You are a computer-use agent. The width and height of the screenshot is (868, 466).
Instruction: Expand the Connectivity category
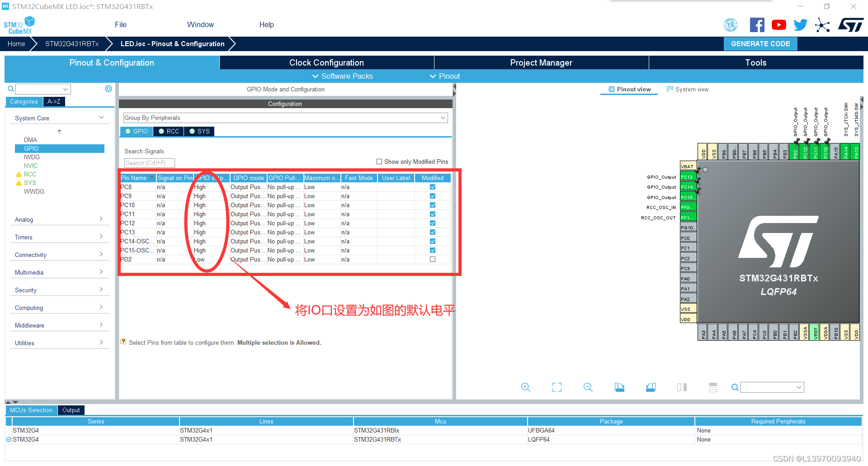59,255
